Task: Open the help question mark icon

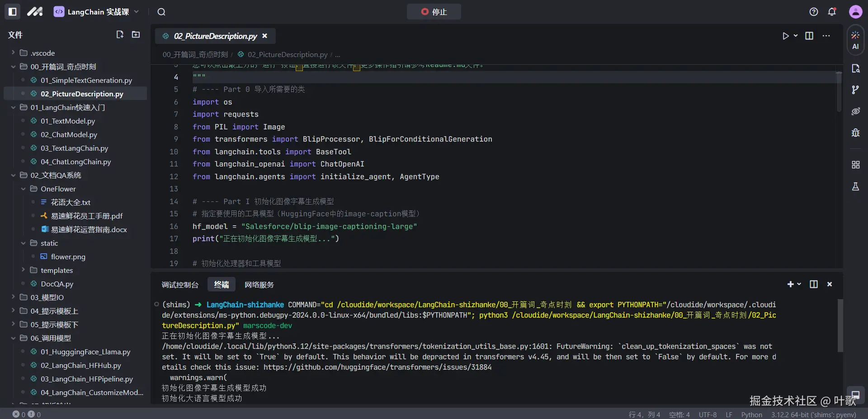Action: (x=814, y=12)
